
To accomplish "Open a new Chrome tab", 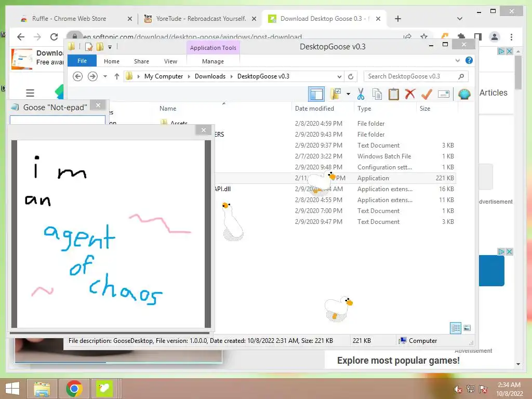I will point(398,19).
